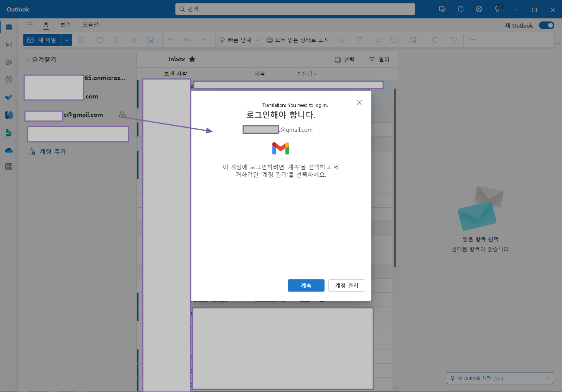Click the Move to folder icon

(x=150, y=40)
